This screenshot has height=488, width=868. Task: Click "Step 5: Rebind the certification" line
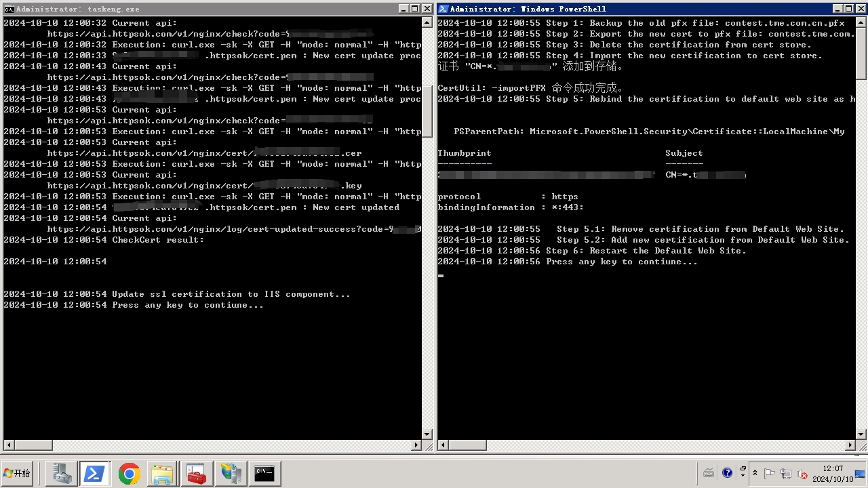(646, 99)
